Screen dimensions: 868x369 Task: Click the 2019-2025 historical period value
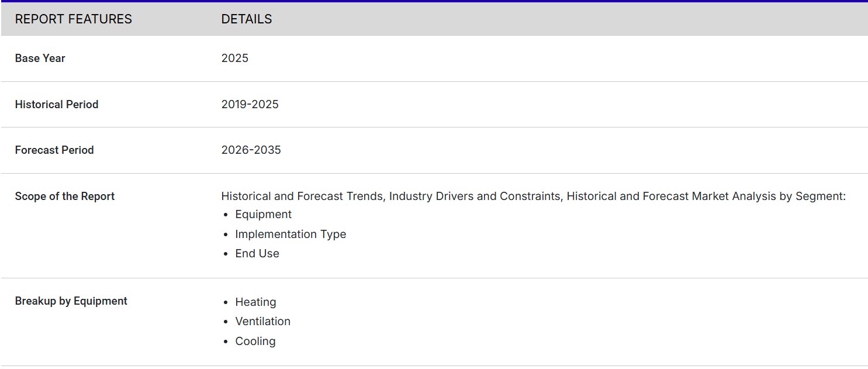[x=250, y=105]
